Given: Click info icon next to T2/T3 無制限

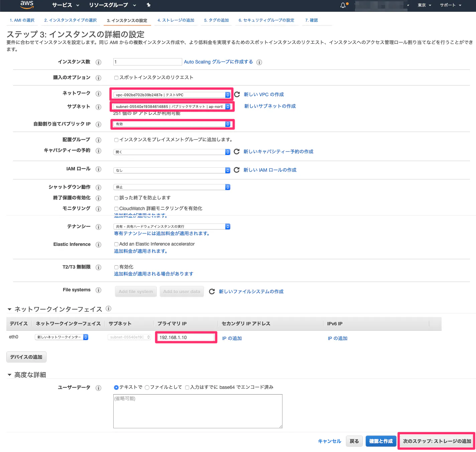Looking at the screenshot, I should [98, 267].
